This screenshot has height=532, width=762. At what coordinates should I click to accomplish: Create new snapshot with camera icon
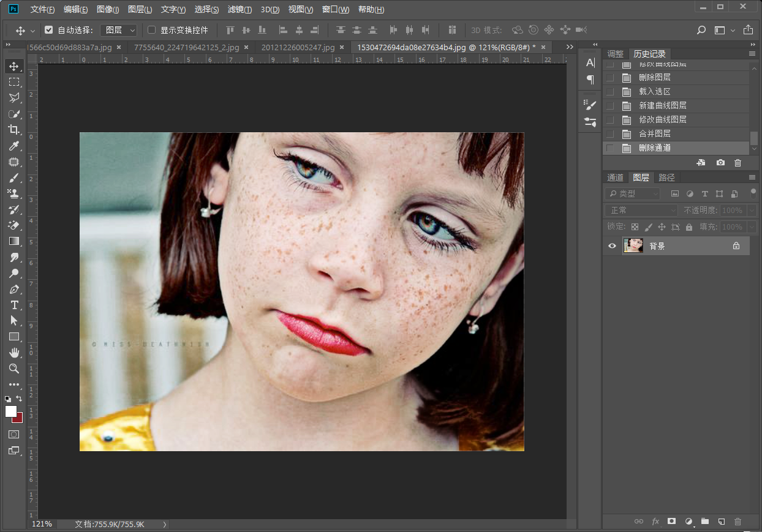(x=720, y=163)
